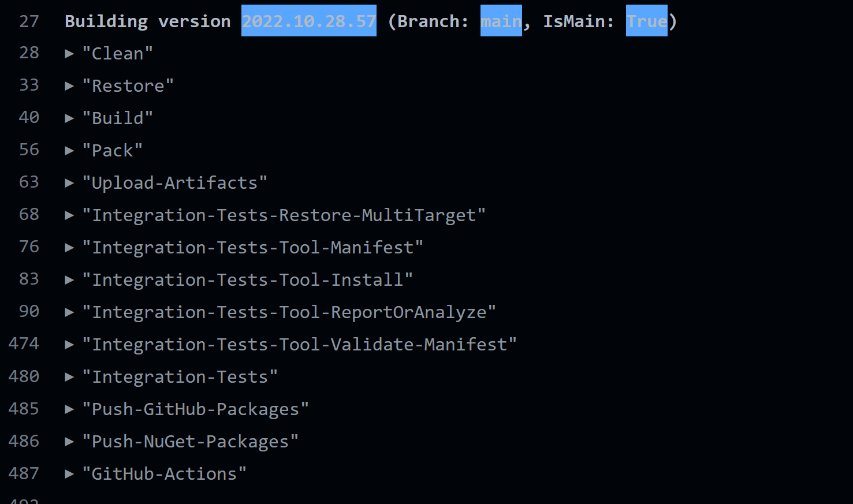This screenshot has height=504, width=853.
Task: Open the "Push-NuGet-Packages" log group
Action: (x=69, y=442)
